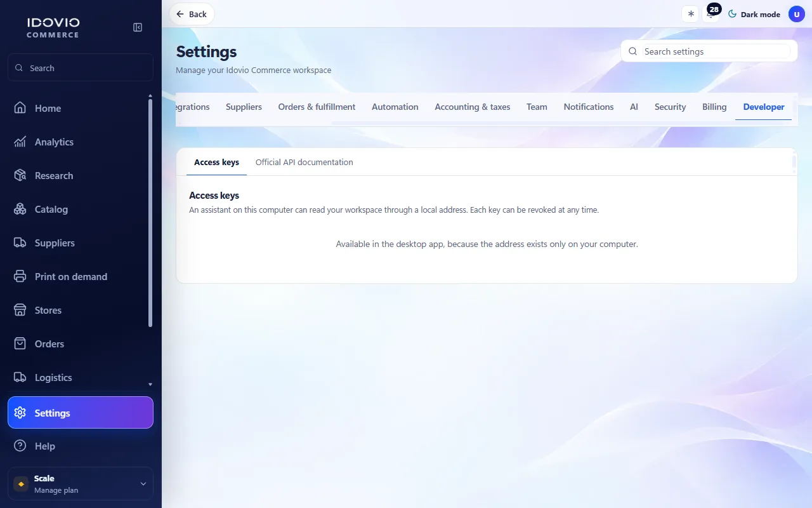This screenshot has width=812, height=508.
Task: Select the Developer tab
Action: tap(764, 107)
